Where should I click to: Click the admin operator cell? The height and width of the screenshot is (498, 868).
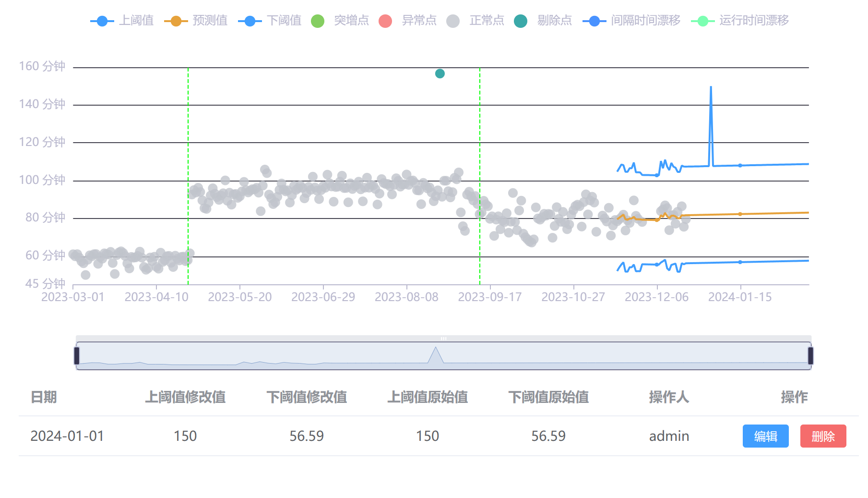point(669,436)
